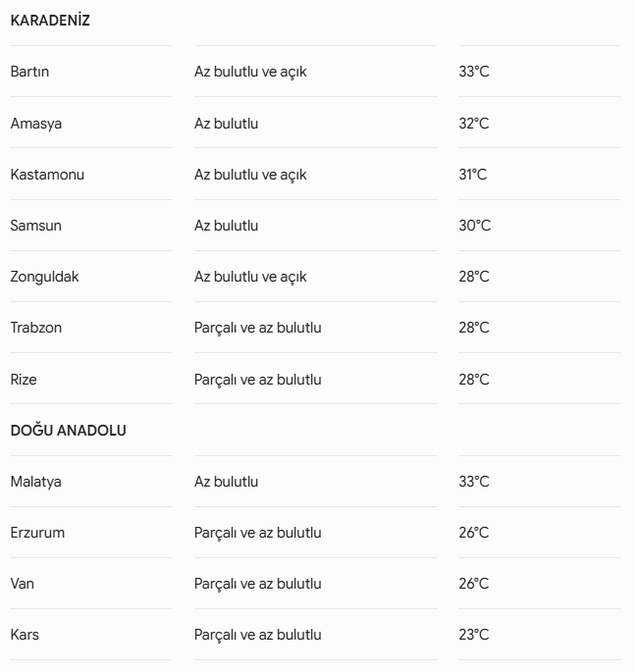Click Amasya in the Karadeniz list
Viewport: 638px width, 672px height.
click(x=36, y=124)
